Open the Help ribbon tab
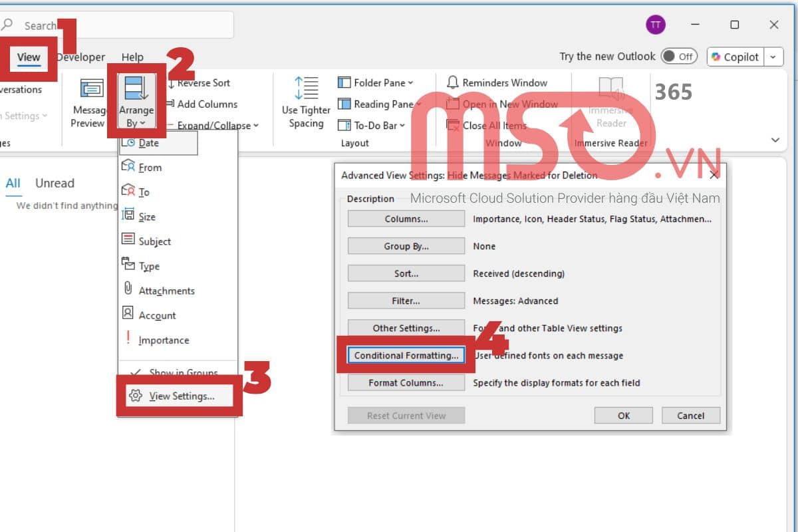This screenshot has width=798, height=532. [132, 57]
